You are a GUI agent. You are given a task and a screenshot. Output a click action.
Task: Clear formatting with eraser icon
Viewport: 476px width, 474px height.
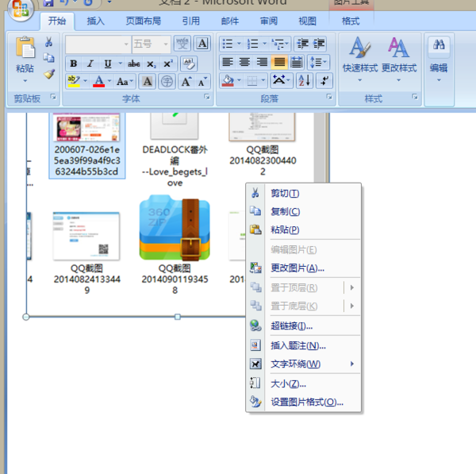coord(189,64)
